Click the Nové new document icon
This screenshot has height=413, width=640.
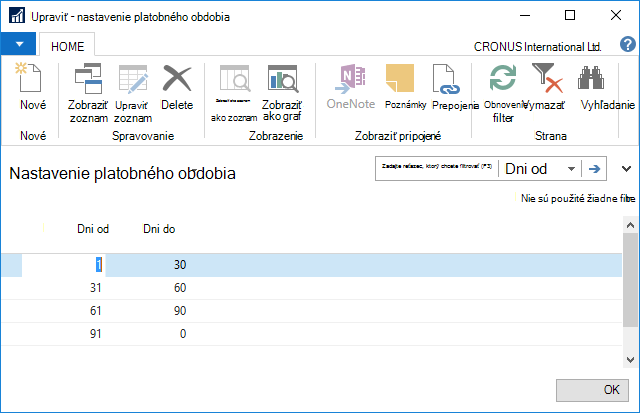point(29,77)
